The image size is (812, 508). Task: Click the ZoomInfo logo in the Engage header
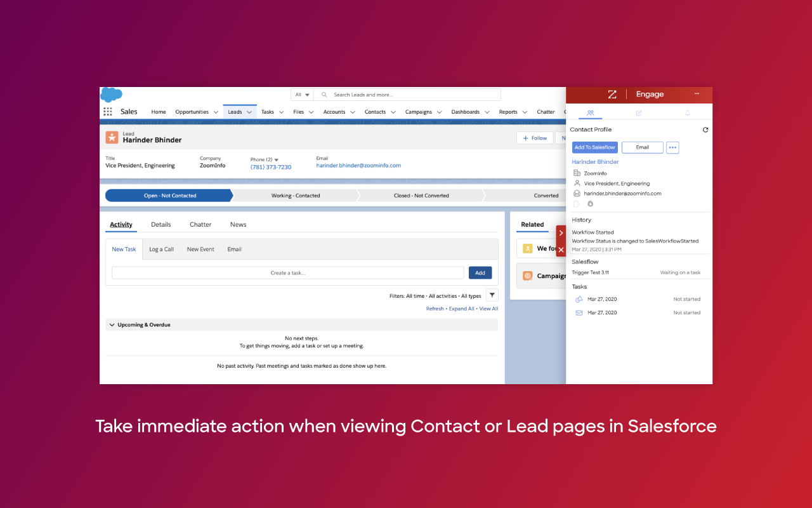[x=612, y=95]
